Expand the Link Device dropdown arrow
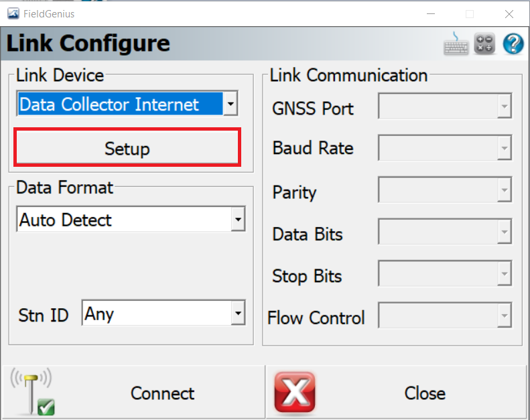Viewport: 530px width, 420px height. pos(230,104)
